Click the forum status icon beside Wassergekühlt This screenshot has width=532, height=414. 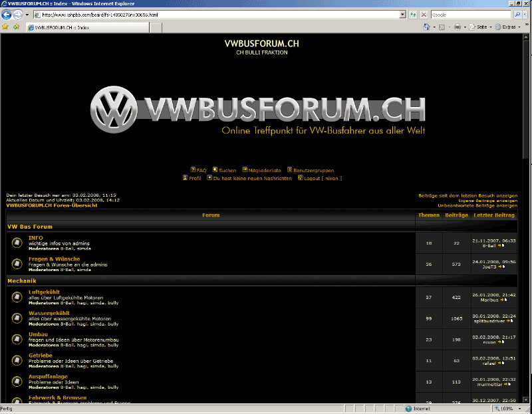tap(17, 318)
